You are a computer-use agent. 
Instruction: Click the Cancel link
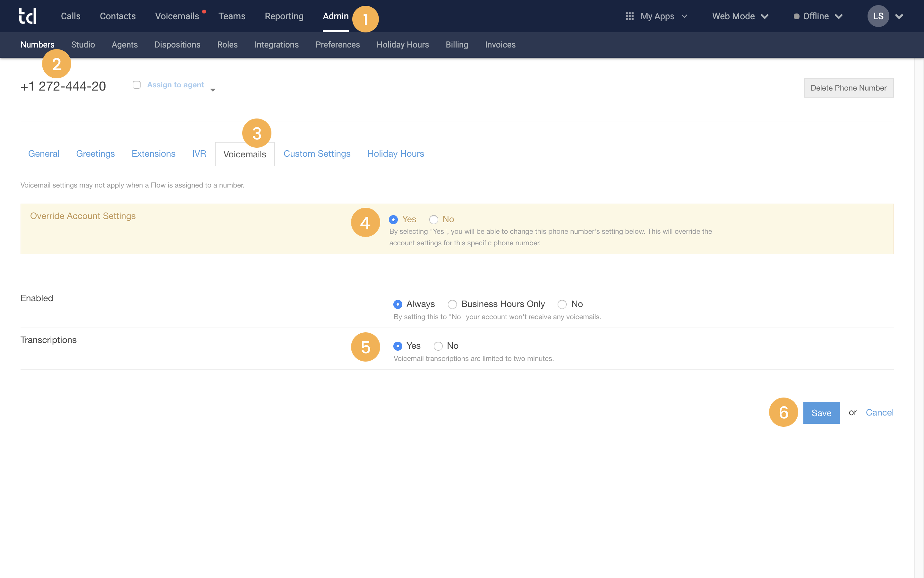[x=879, y=413]
